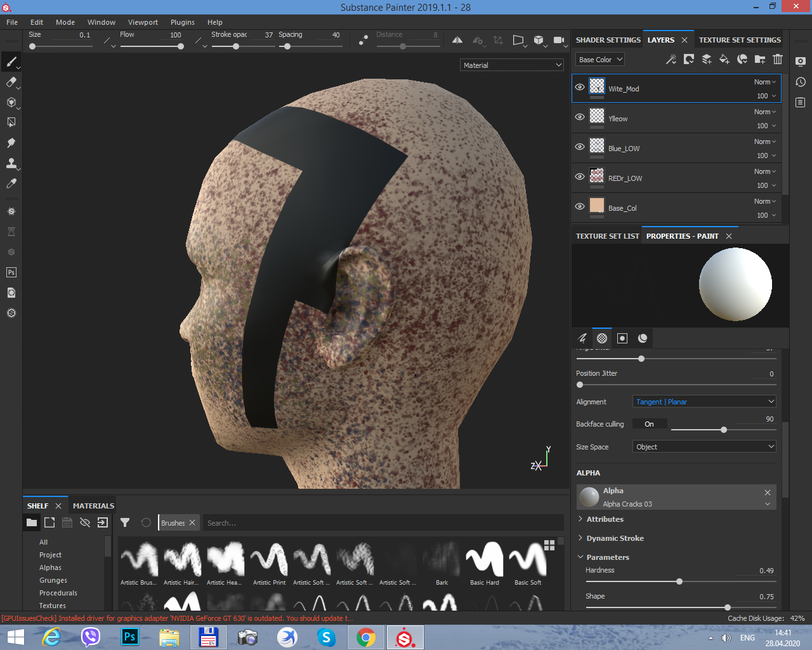Switch to the Shader Settings tab

click(x=608, y=40)
